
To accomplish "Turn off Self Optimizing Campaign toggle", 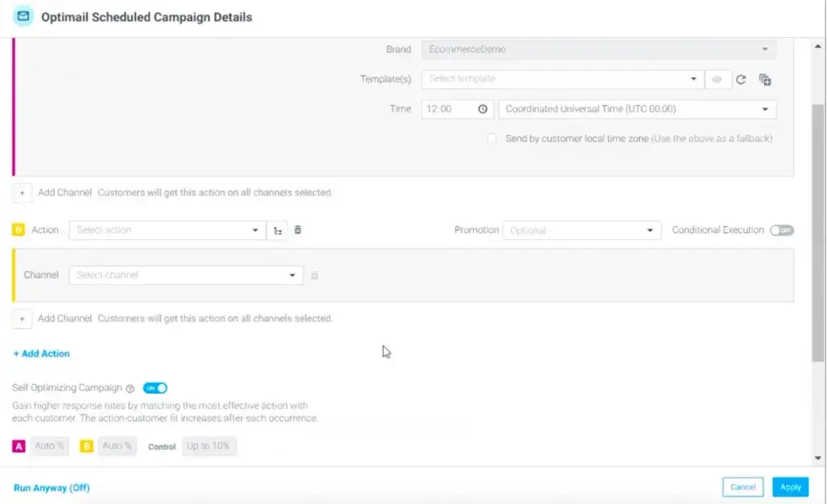I will pyautogui.click(x=155, y=388).
